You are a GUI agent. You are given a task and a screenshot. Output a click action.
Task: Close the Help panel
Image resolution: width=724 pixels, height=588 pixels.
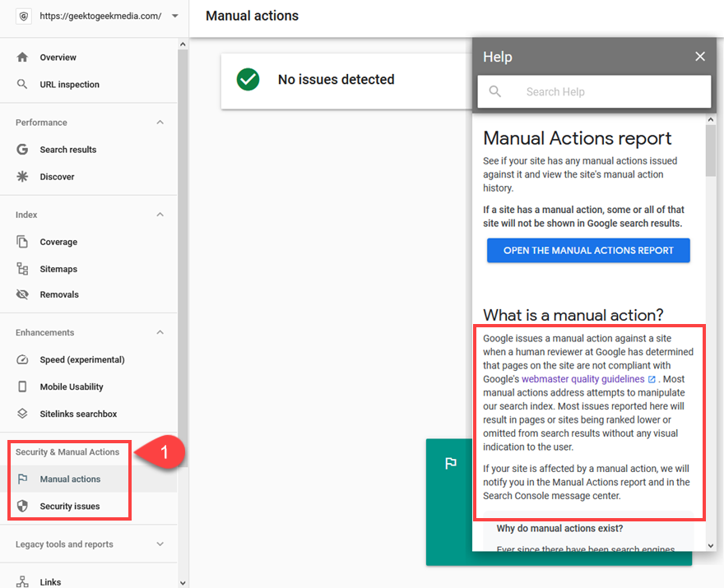click(700, 56)
